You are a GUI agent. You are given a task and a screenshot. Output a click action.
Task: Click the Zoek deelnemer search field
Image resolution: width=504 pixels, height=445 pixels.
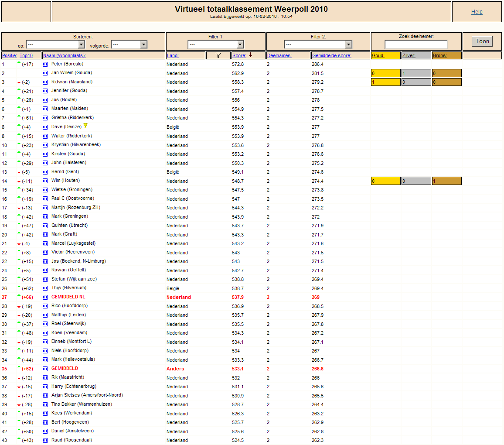tap(416, 44)
